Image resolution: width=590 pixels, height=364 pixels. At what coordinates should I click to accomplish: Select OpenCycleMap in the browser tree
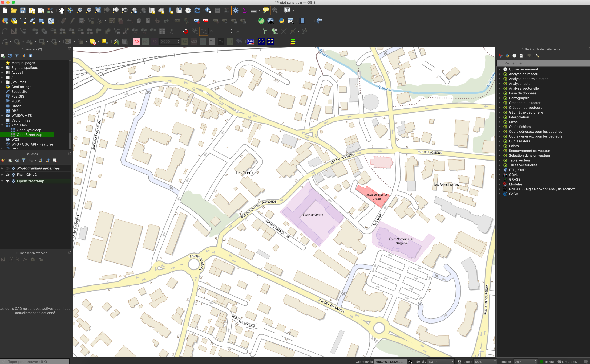(29, 130)
